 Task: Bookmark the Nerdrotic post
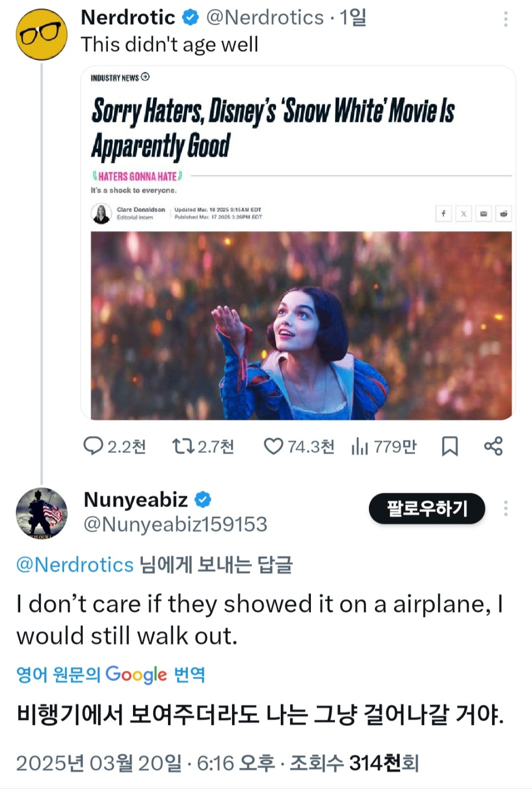point(449,446)
